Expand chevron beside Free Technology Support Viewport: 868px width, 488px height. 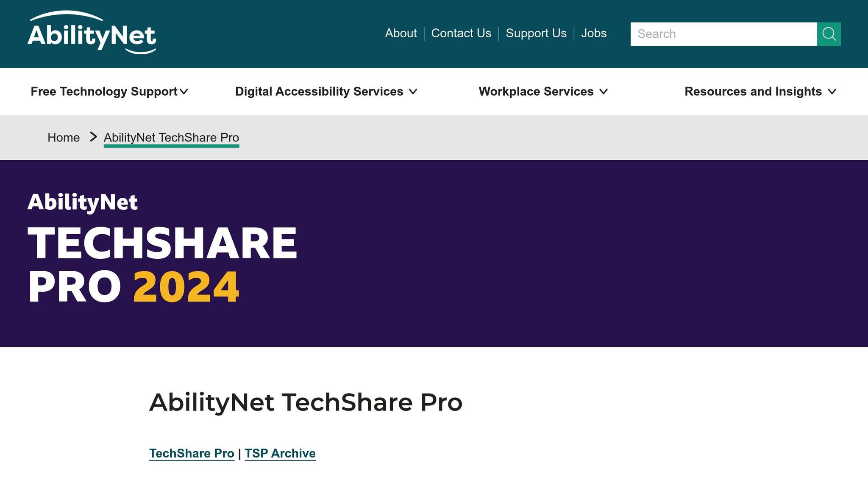click(184, 91)
